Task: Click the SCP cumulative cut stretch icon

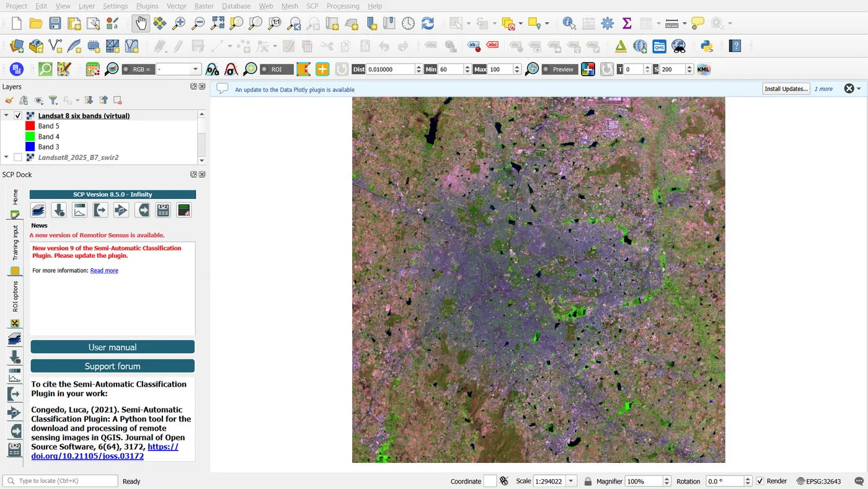Action: pyautogui.click(x=212, y=69)
